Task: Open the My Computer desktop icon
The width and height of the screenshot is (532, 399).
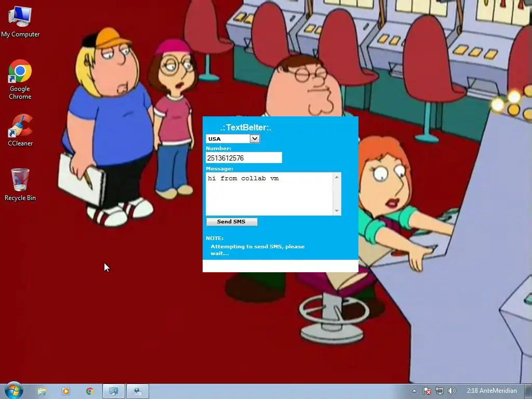Action: (x=20, y=22)
